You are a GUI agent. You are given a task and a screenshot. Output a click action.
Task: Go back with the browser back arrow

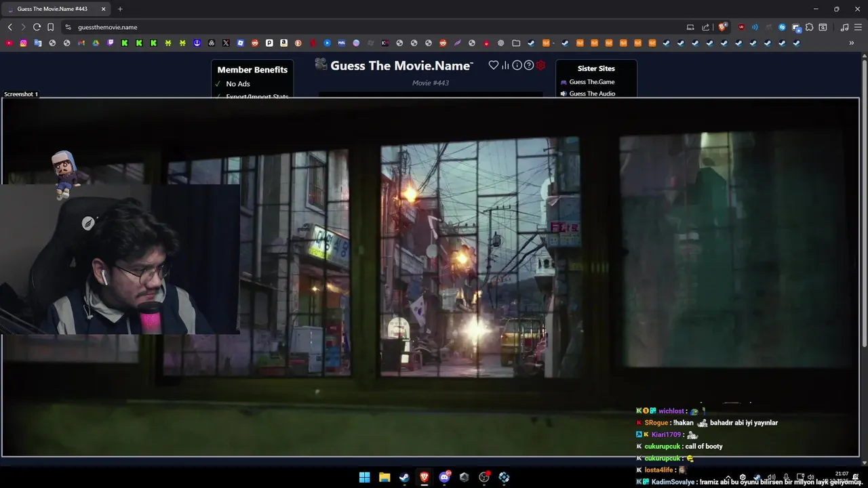click(9, 27)
